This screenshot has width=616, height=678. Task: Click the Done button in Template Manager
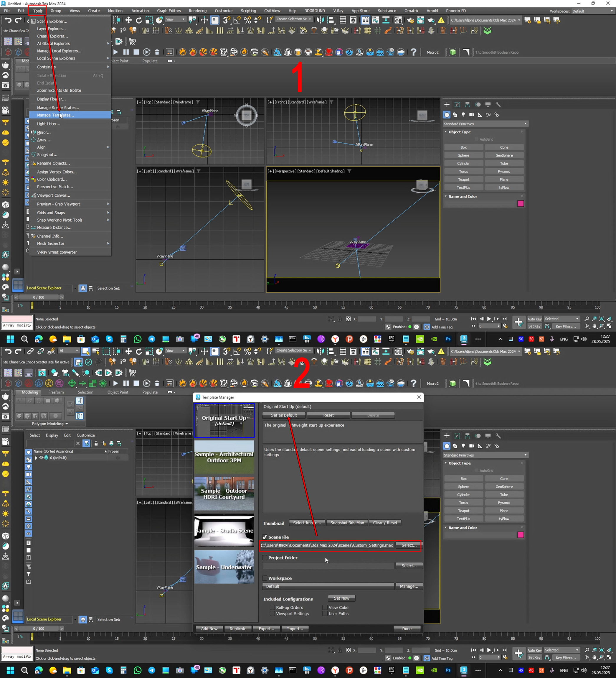pyautogui.click(x=407, y=628)
